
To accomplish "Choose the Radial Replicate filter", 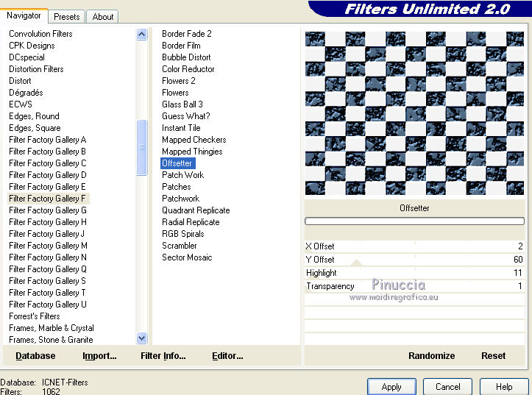I will coord(191,222).
